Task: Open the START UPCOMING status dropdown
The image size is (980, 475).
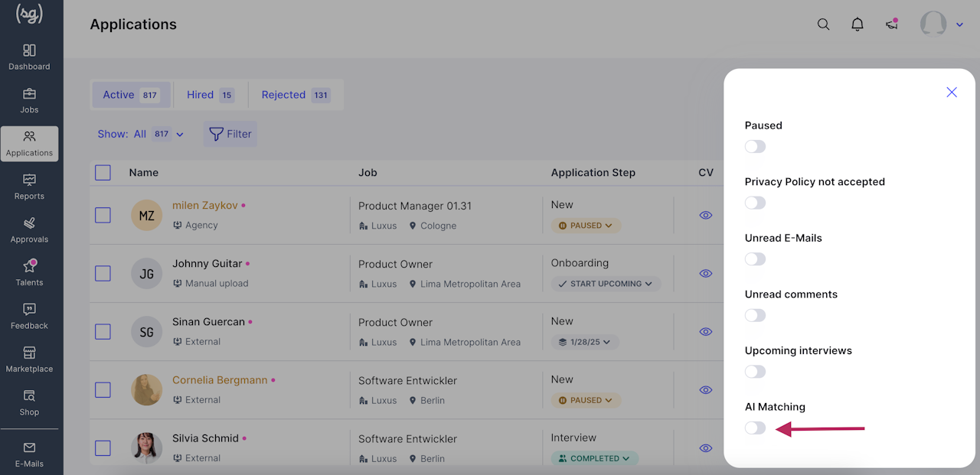Action: coord(606,284)
